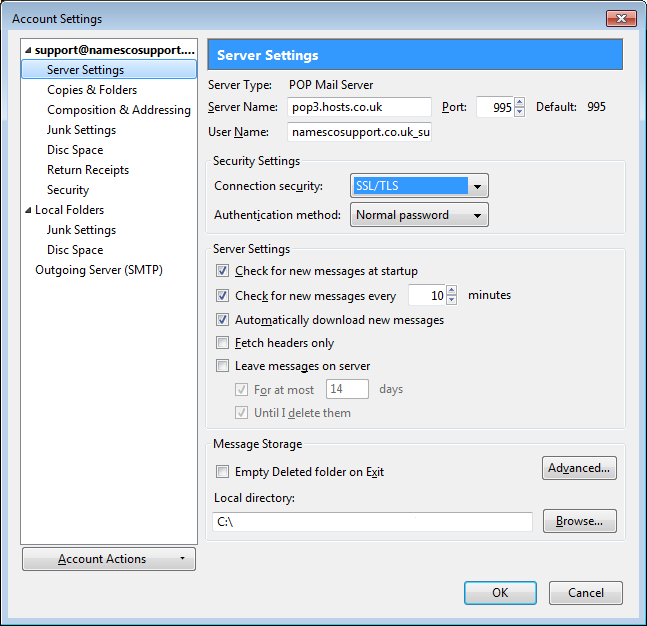Decrease check interval minutes with down arrow
647x626 pixels.
tap(452, 300)
